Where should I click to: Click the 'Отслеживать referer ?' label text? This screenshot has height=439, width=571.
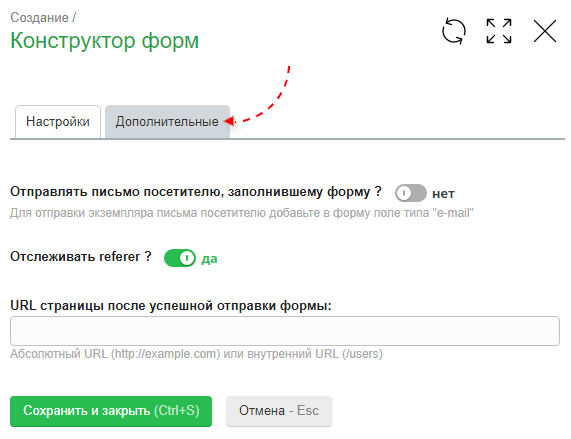pyautogui.click(x=81, y=257)
